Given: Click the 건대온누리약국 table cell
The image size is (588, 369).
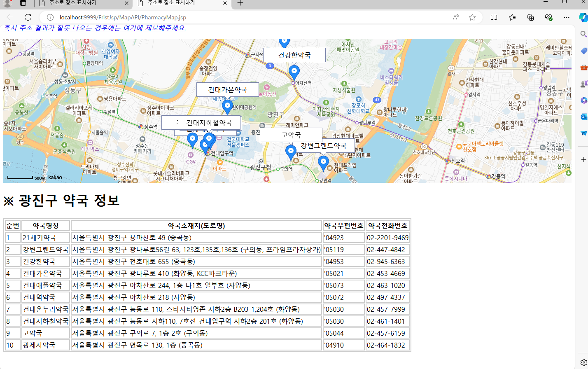Looking at the screenshot, I should 46,309.
